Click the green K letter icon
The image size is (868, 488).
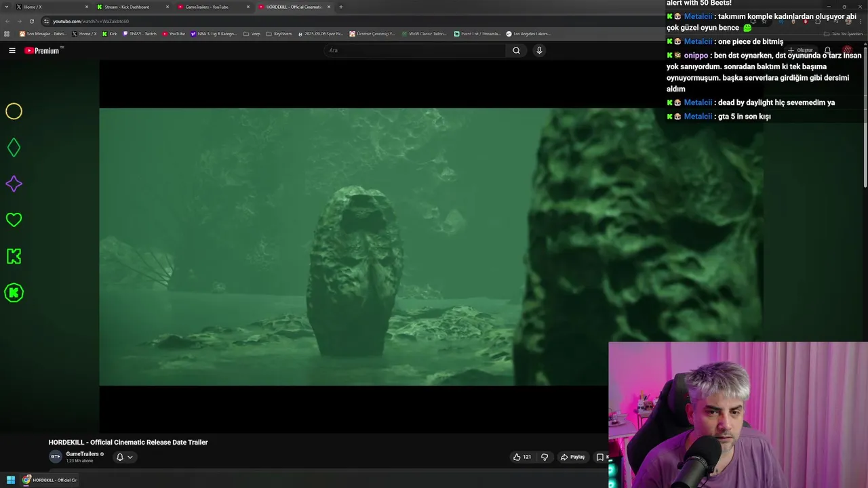pyautogui.click(x=14, y=256)
